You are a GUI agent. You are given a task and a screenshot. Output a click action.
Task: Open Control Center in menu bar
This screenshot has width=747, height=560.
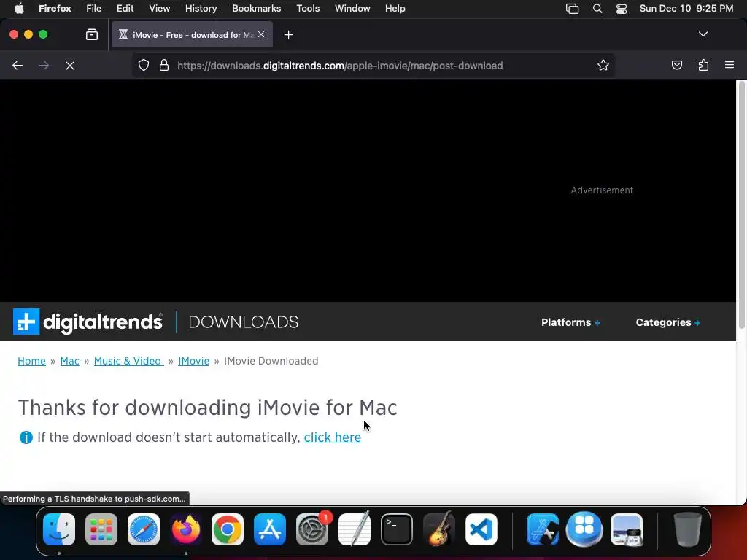pyautogui.click(x=622, y=9)
